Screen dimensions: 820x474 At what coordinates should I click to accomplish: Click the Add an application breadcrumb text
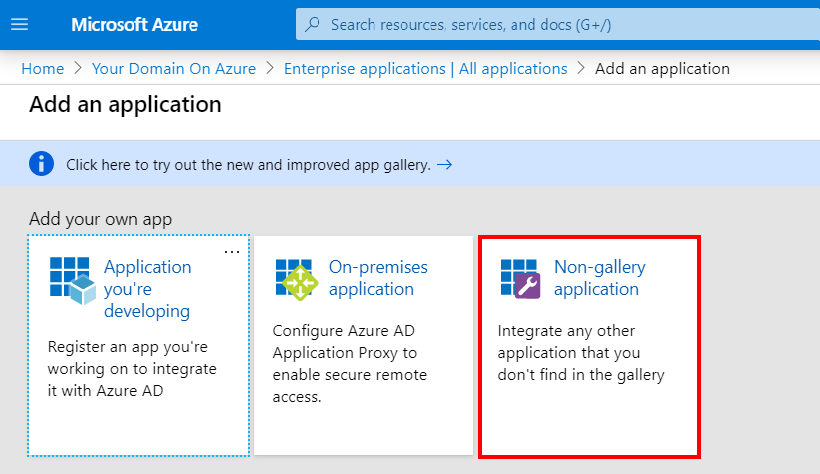tap(662, 69)
